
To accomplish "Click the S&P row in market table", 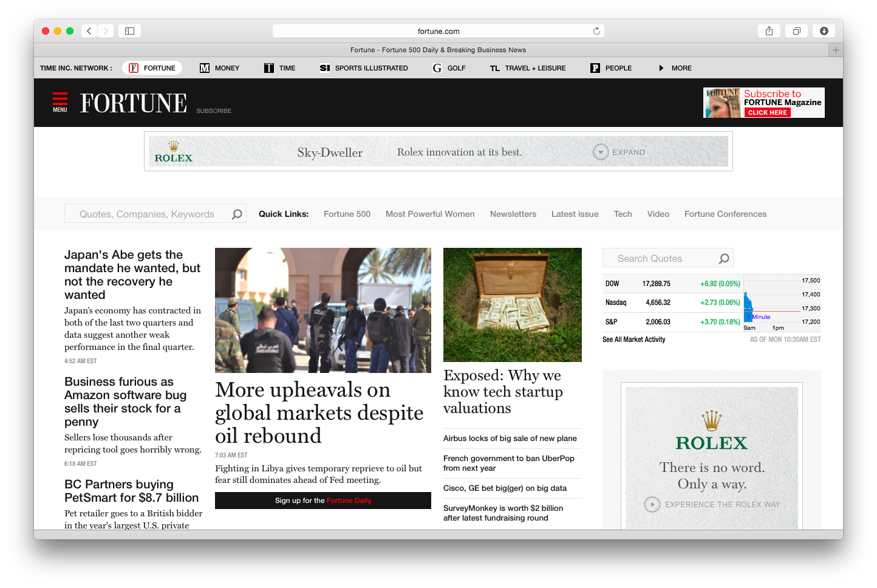I will coord(672,322).
